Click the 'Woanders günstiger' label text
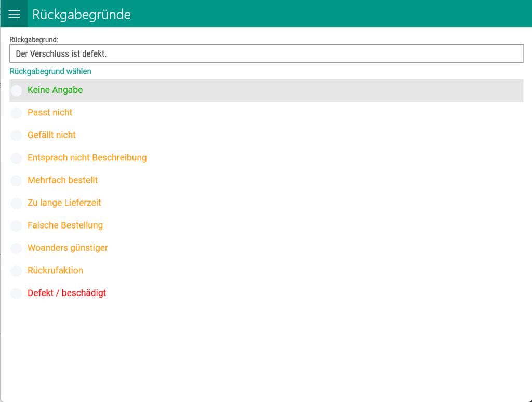532x402 pixels. 68,248
